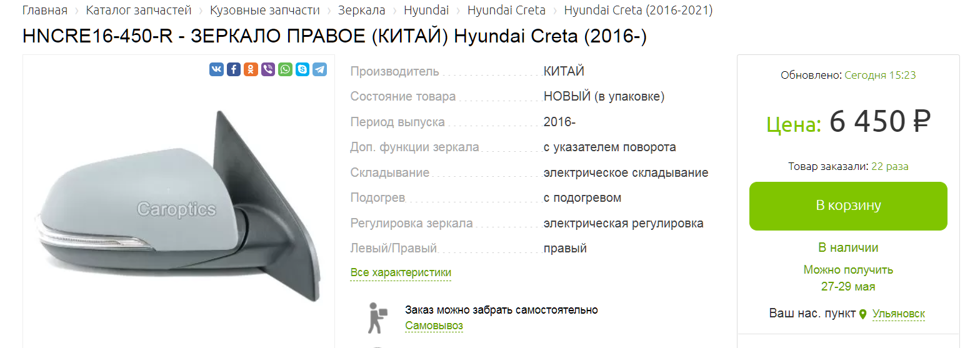This screenshot has height=348, width=980.
Task: Click с указателем поворота value
Action: pos(609,147)
